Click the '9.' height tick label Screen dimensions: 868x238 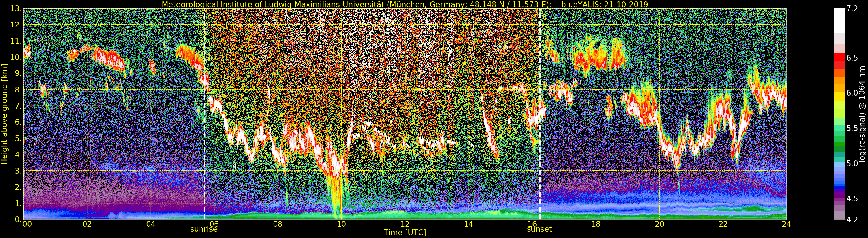(18, 73)
